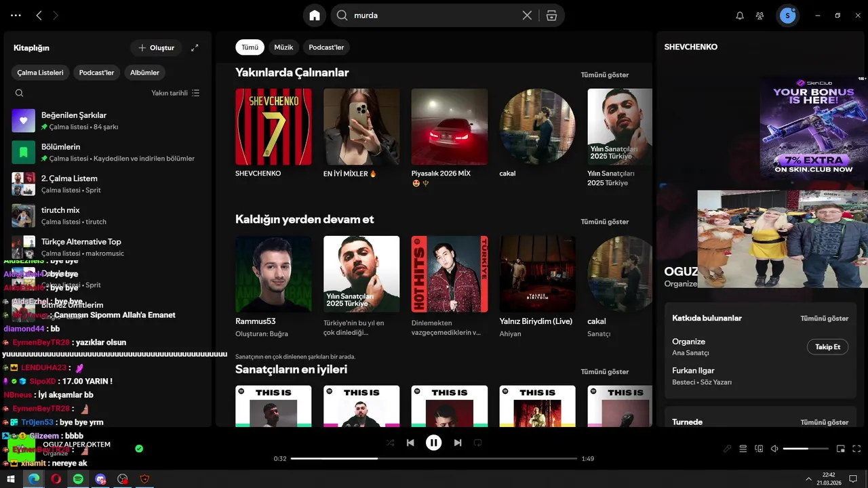Skip to previous track

click(x=410, y=443)
